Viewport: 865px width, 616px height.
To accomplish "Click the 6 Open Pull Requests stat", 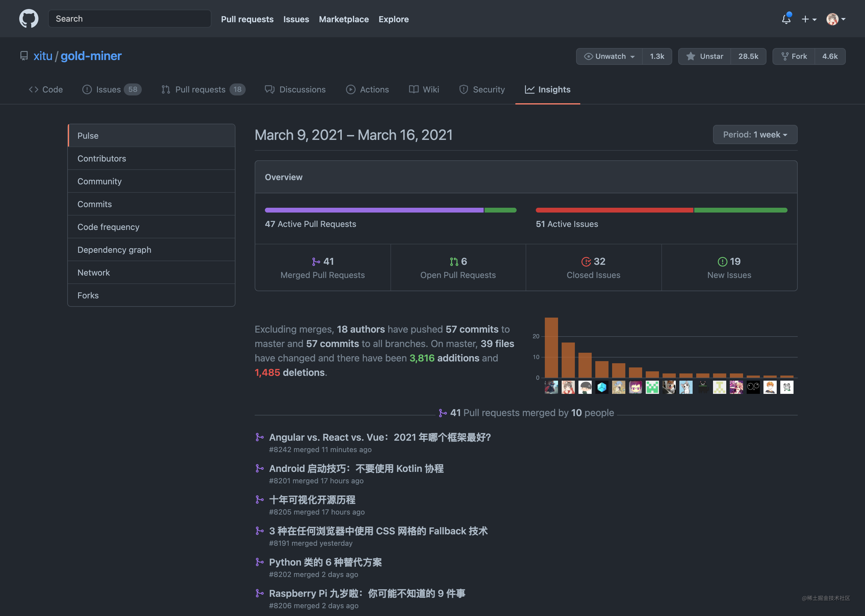I will pyautogui.click(x=458, y=268).
